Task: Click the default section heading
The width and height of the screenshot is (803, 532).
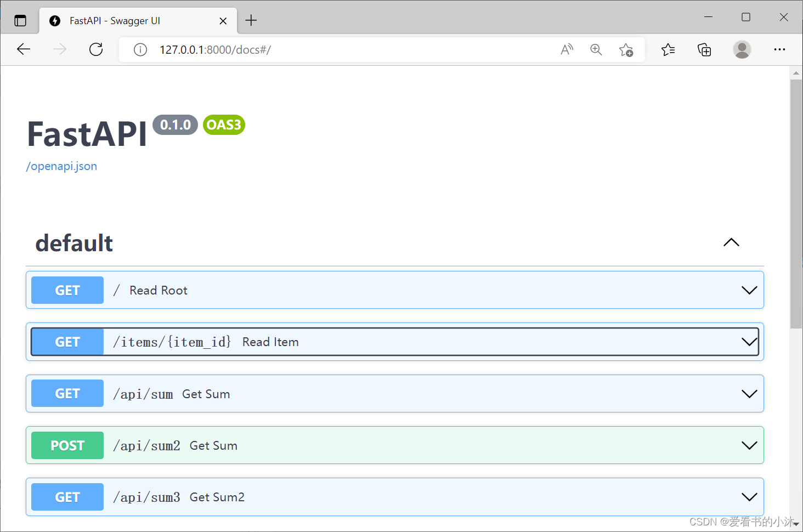Action: [74, 243]
